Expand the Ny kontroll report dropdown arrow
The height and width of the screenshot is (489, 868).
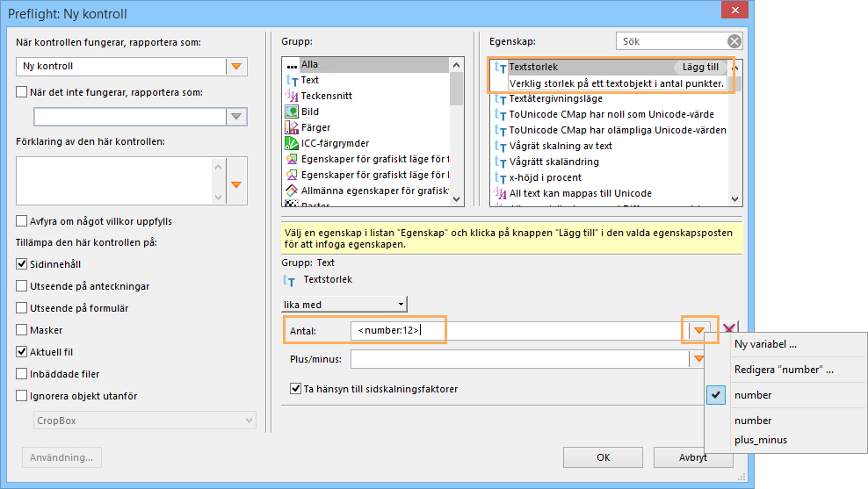(235, 67)
